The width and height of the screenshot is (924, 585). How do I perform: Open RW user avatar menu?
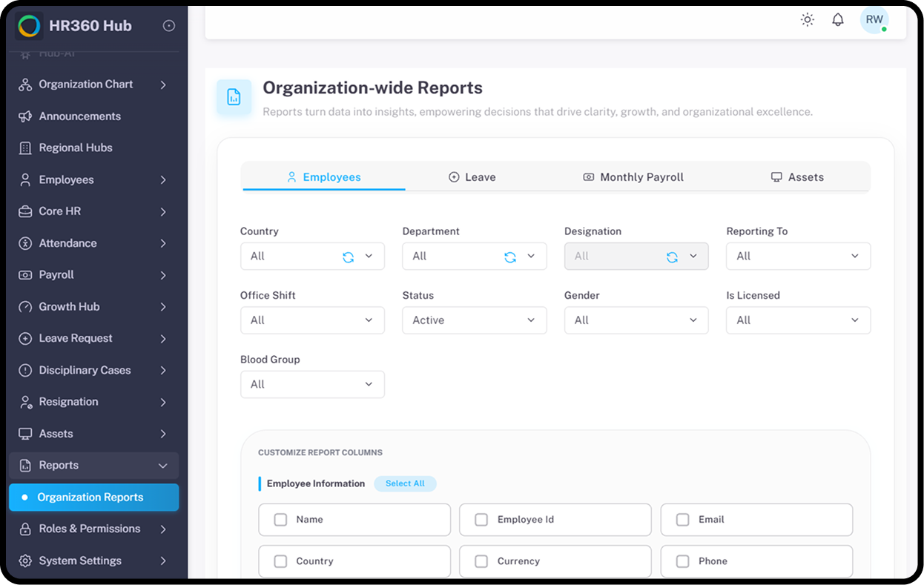[874, 20]
